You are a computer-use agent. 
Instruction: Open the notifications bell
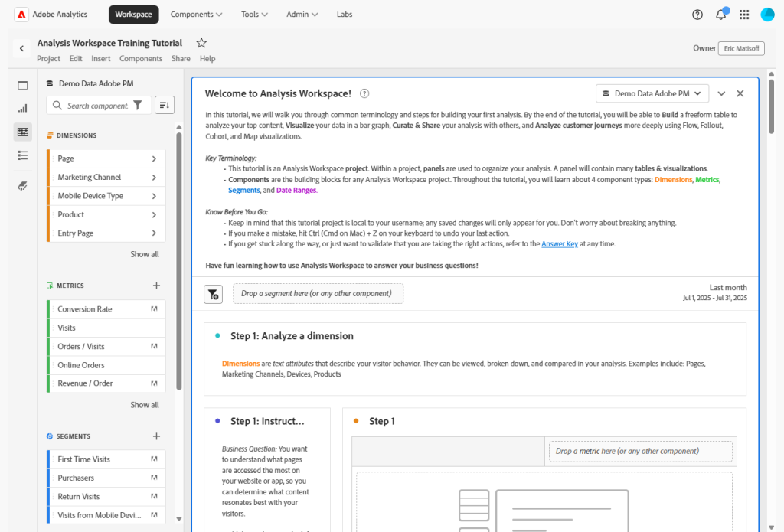point(720,15)
